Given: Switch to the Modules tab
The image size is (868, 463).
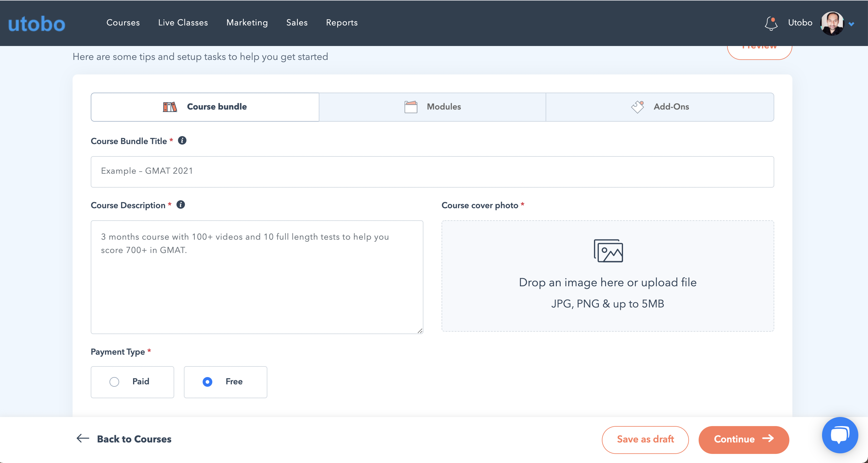Looking at the screenshot, I should pos(432,107).
